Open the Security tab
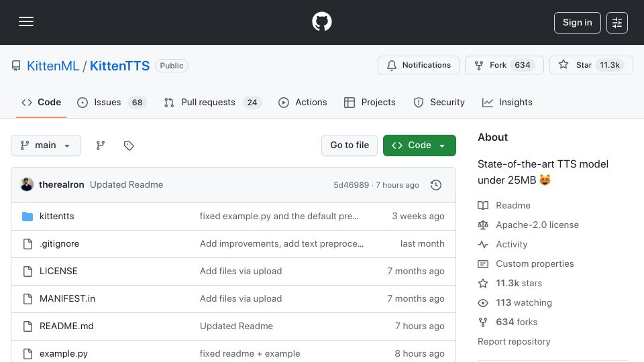 pyautogui.click(x=439, y=102)
